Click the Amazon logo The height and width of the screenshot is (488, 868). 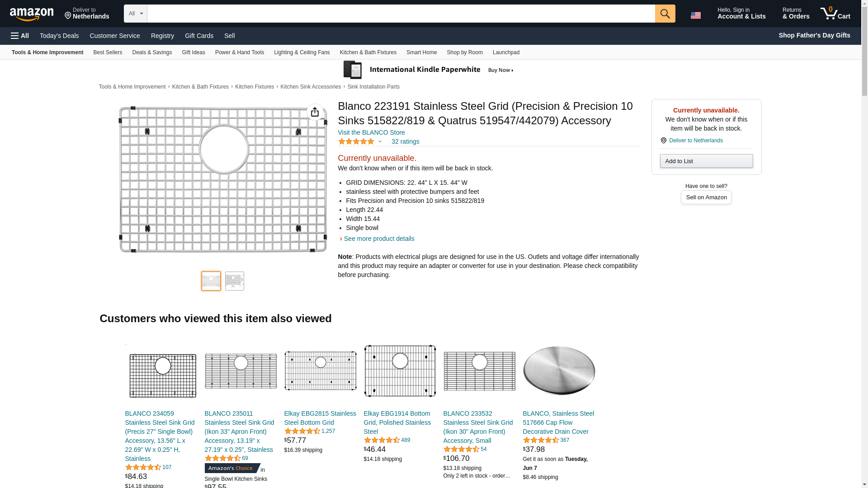[32, 14]
